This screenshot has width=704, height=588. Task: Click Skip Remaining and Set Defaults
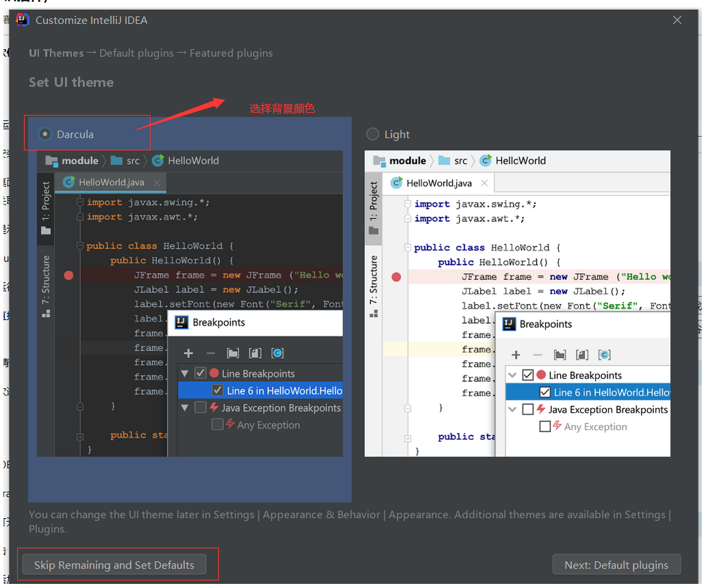pyautogui.click(x=114, y=565)
